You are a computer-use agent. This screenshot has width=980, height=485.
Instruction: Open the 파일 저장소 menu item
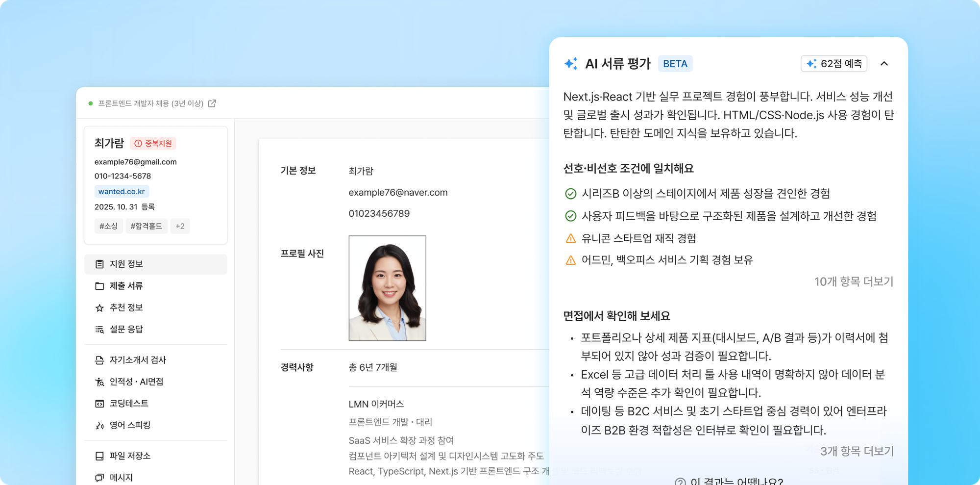coord(156,456)
